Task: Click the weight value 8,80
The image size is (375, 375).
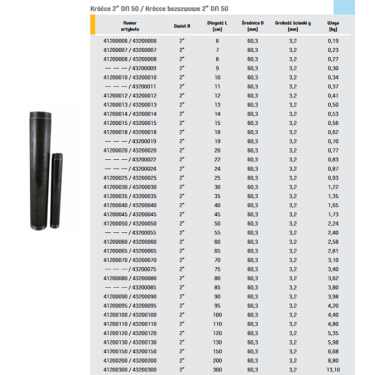Action: [333, 360]
